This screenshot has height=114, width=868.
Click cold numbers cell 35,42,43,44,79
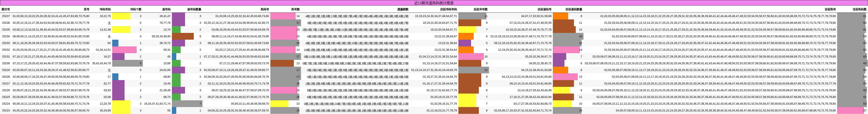[101, 63]
